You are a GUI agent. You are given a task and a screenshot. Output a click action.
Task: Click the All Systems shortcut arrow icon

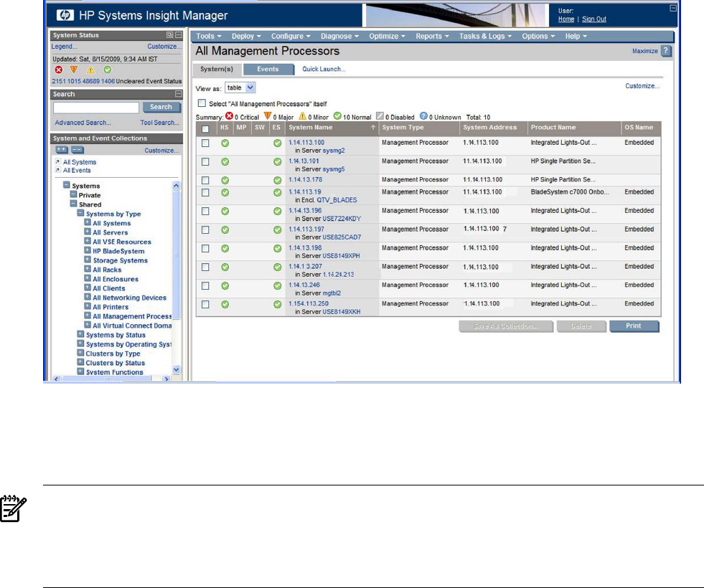(x=57, y=161)
